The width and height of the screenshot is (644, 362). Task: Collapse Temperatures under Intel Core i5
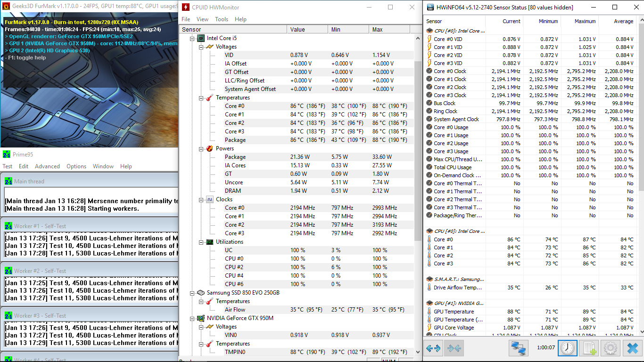pos(201,98)
